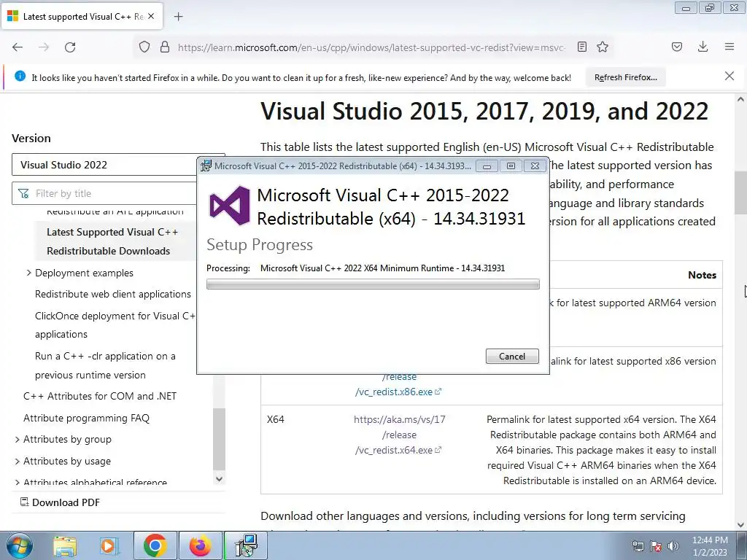Click page scrollbar up arrow
Image resolution: width=747 pixels, height=560 pixels.
click(x=741, y=99)
